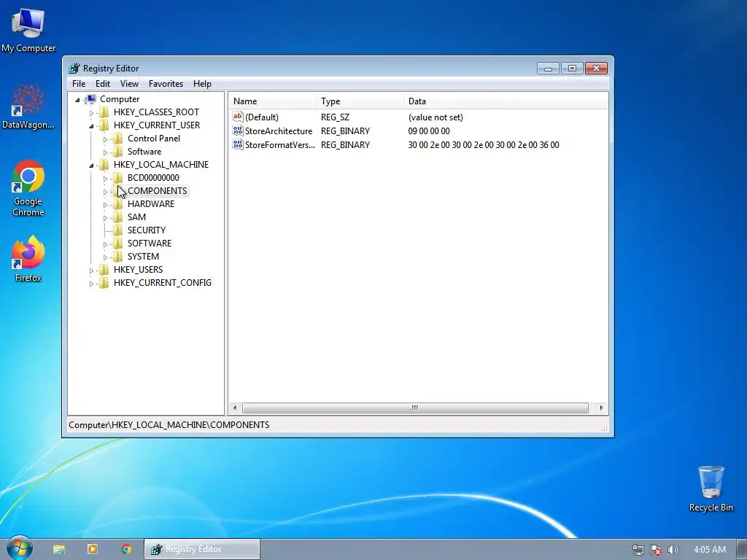747x560 pixels.
Task: Click the Registry Editor title bar icon
Action: click(x=74, y=69)
